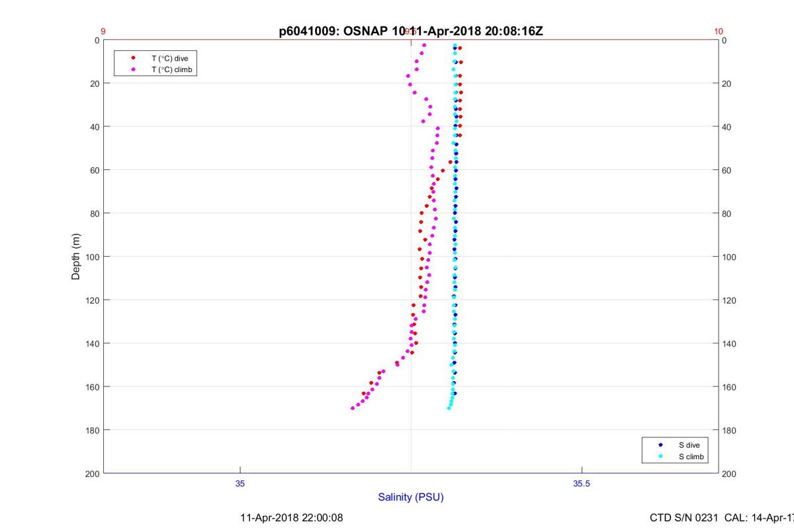This screenshot has width=794, height=532.
Task: Select the 'S climb' legend entry
Action: click(x=690, y=457)
